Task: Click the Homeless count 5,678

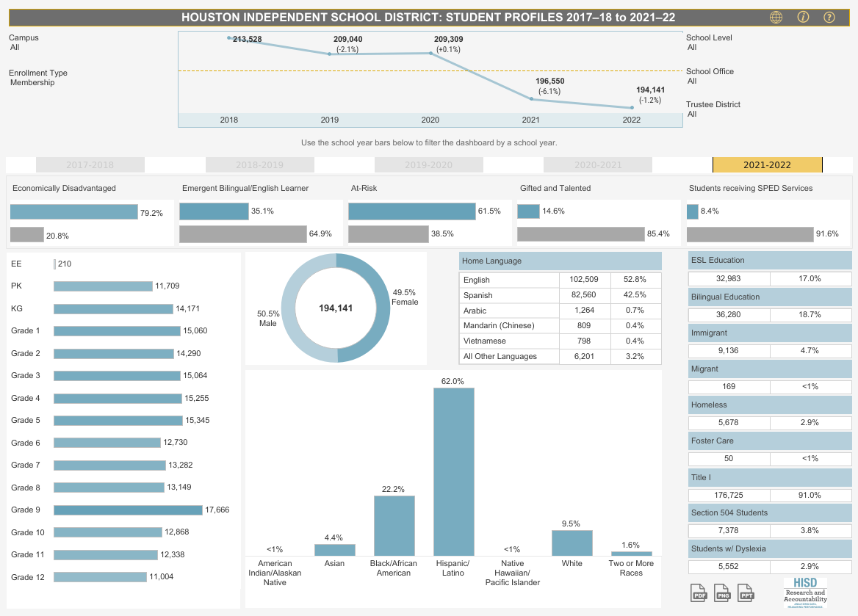Action: pos(728,422)
